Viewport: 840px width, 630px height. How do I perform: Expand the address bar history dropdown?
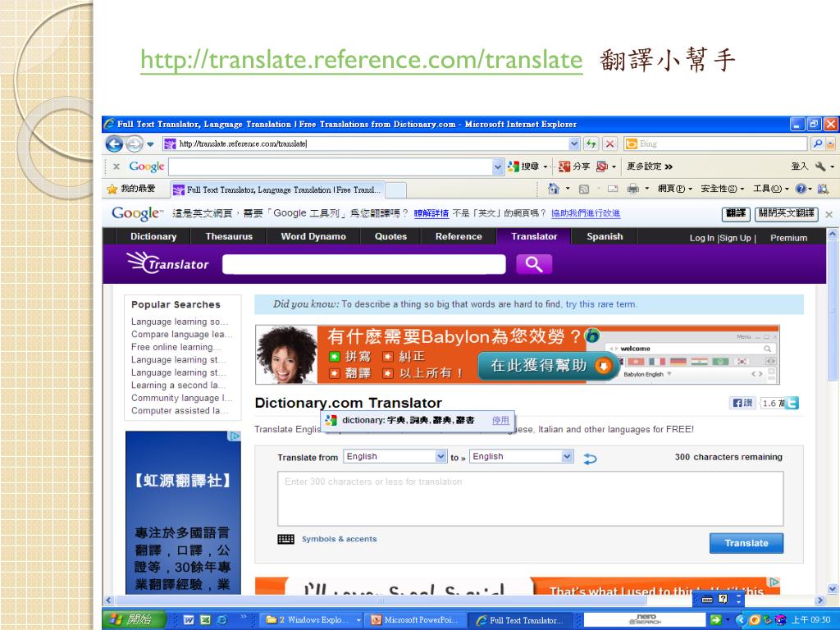[x=574, y=144]
